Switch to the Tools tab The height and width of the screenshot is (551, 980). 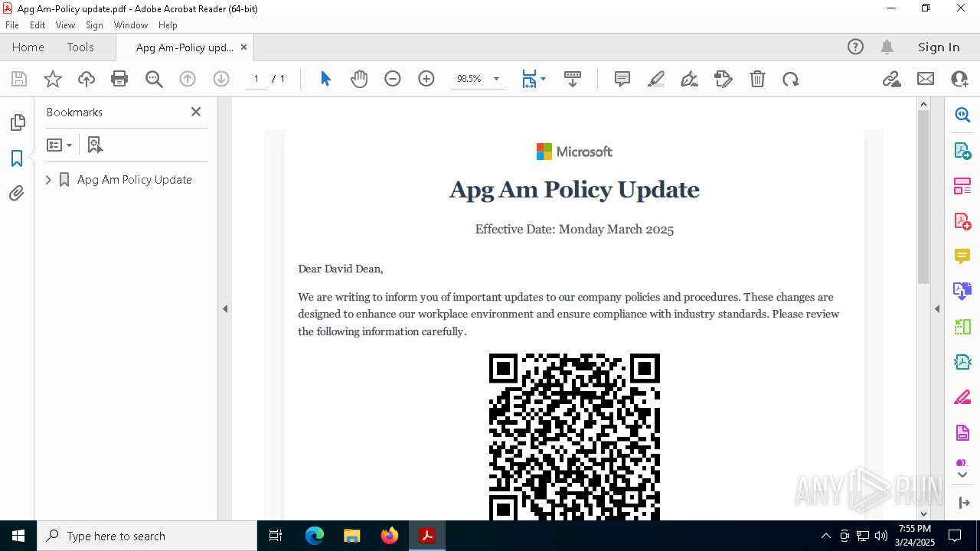[80, 47]
